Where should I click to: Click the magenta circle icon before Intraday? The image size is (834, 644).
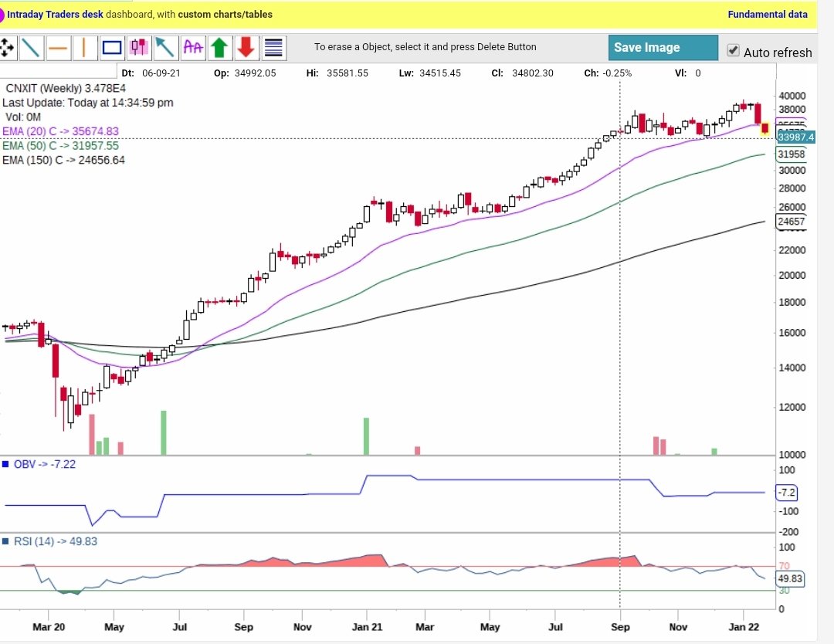click(x=2, y=15)
